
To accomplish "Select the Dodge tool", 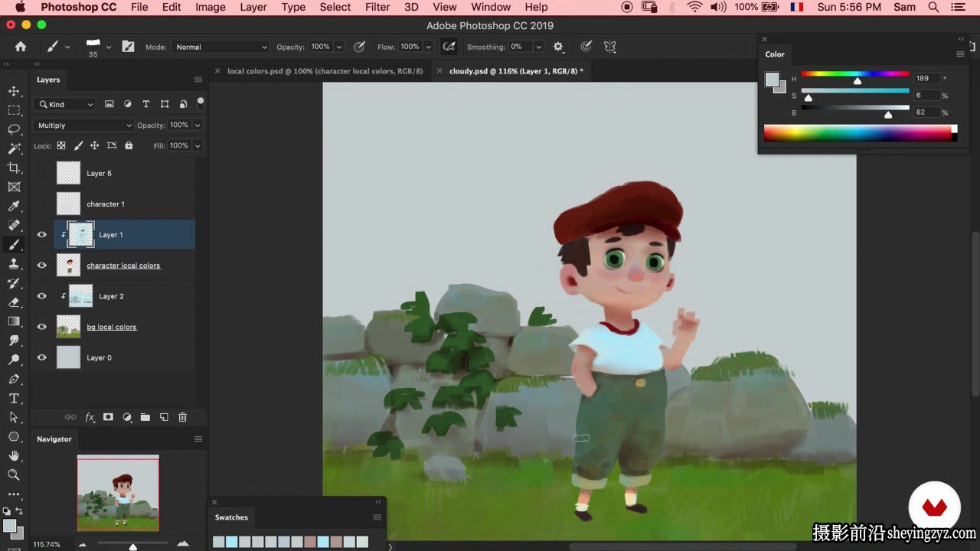I will [14, 360].
